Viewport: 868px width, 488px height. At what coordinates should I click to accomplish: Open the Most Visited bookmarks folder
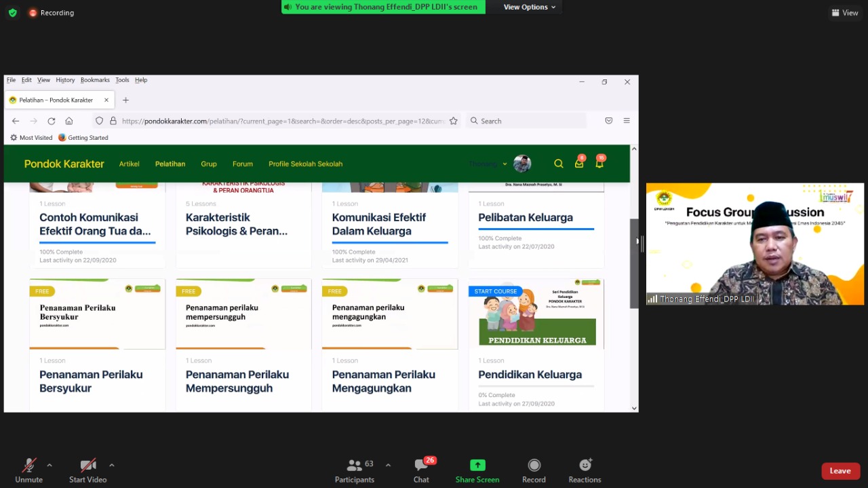[x=31, y=138]
